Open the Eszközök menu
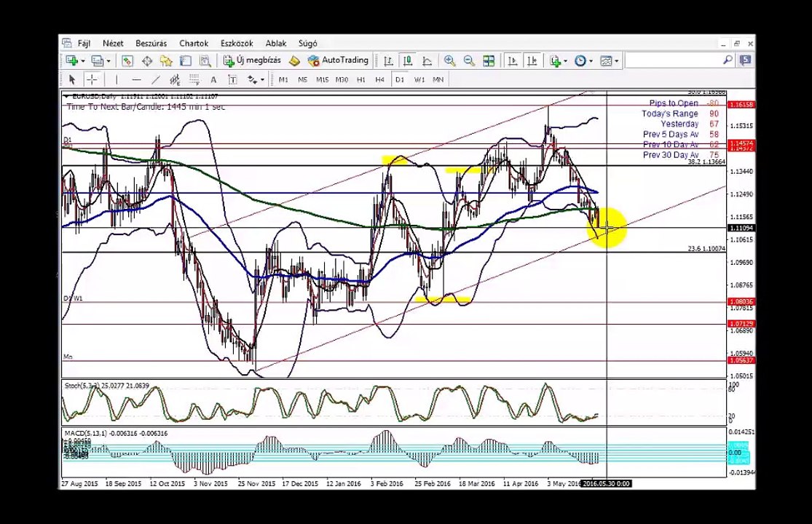 [x=237, y=44]
